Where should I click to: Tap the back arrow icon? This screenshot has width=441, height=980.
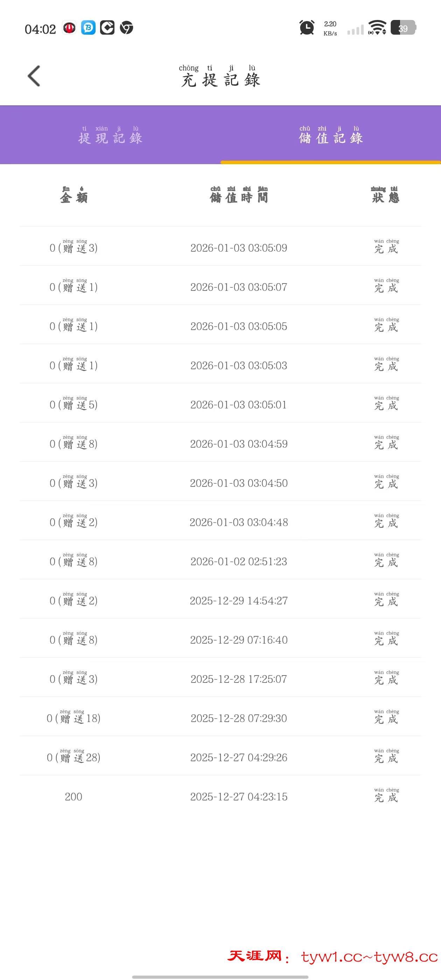click(34, 76)
